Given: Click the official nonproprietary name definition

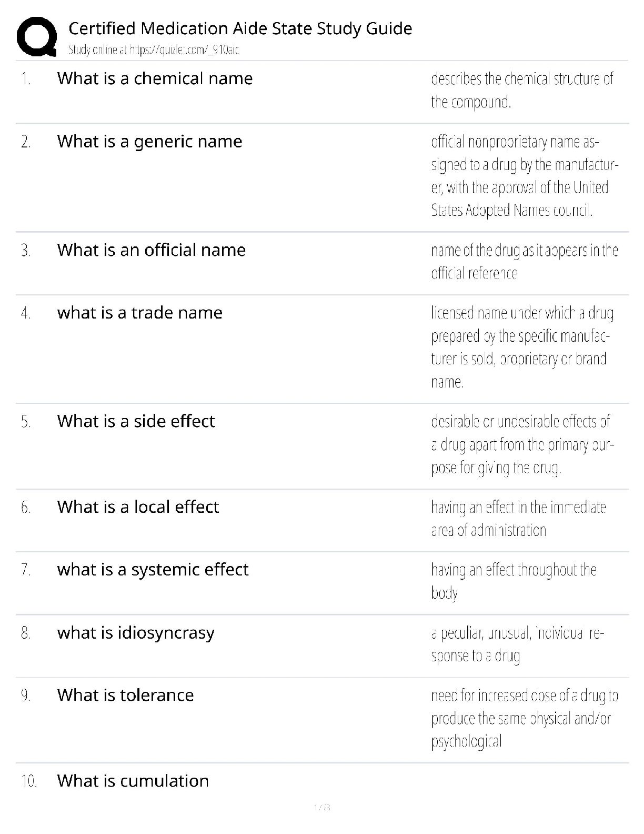Looking at the screenshot, I should pos(524,176).
